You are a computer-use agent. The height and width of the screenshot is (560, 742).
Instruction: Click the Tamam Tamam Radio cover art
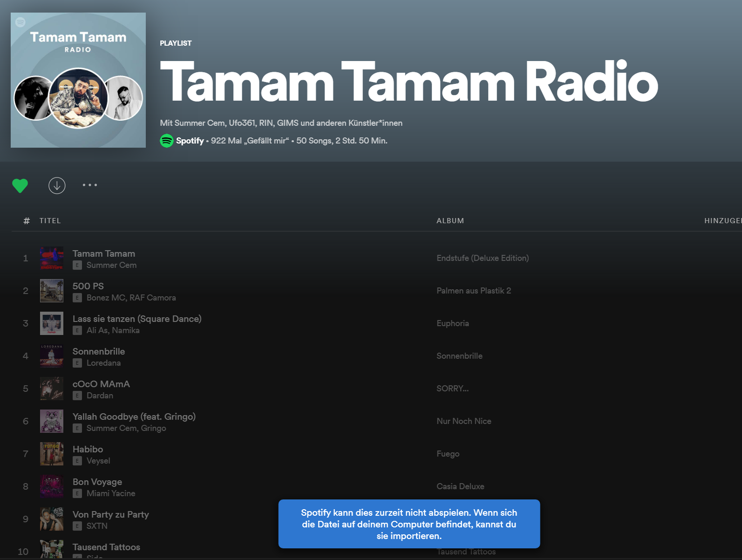tap(78, 80)
